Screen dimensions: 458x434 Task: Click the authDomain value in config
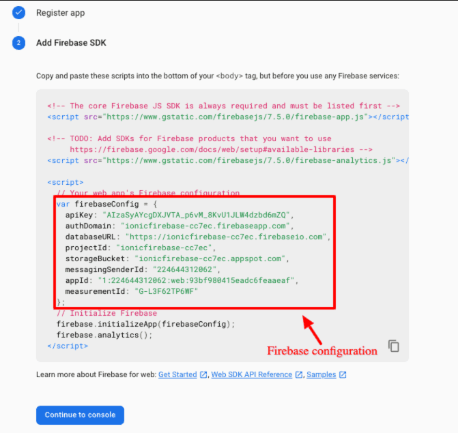[x=205, y=226]
